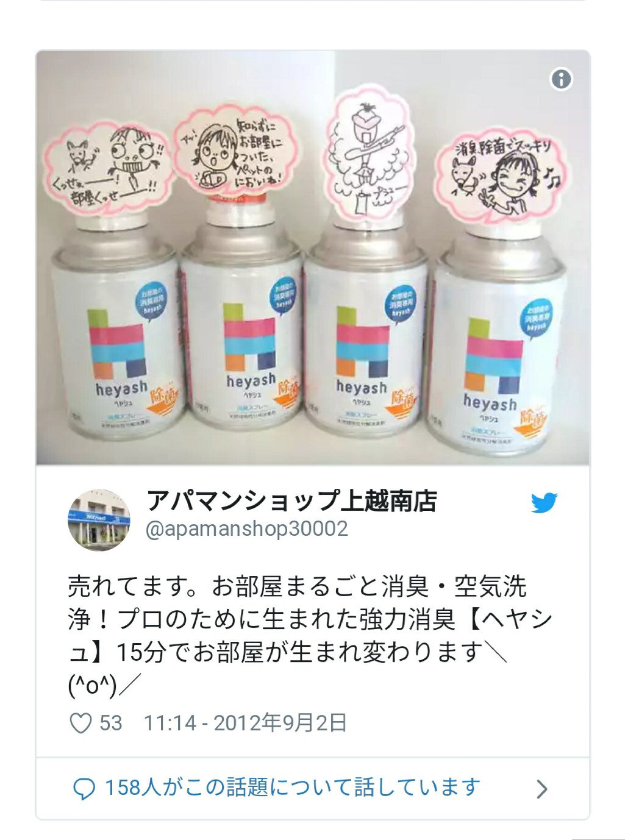Open the アパマンショップ上越南店 profile avatar
This screenshot has width=625, height=840.
[x=98, y=516]
